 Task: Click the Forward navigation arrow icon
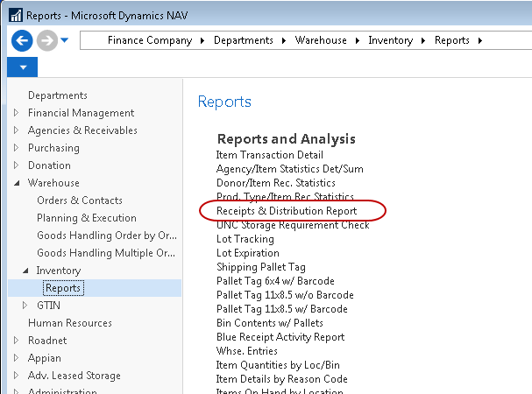tap(48, 40)
